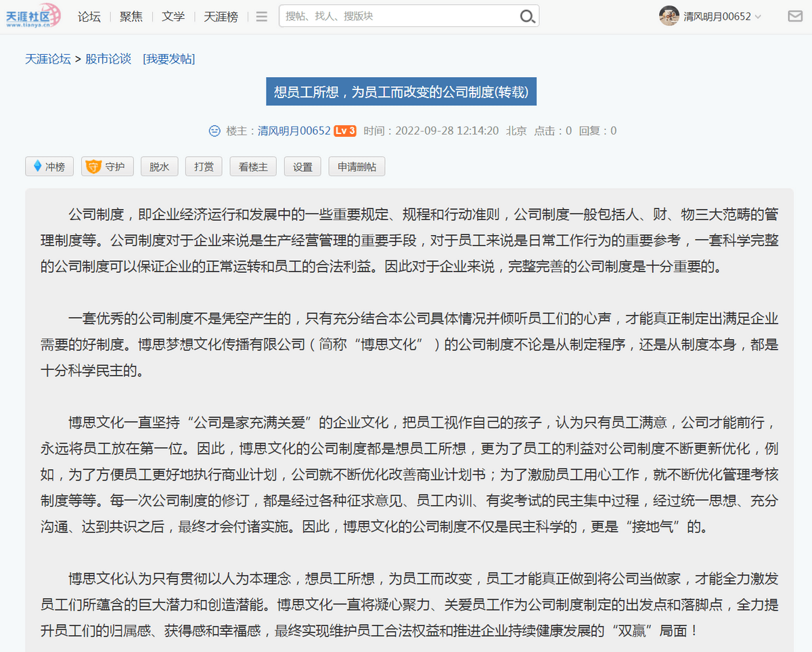Click the 北京 location text
The height and width of the screenshot is (652, 812).
tap(516, 131)
